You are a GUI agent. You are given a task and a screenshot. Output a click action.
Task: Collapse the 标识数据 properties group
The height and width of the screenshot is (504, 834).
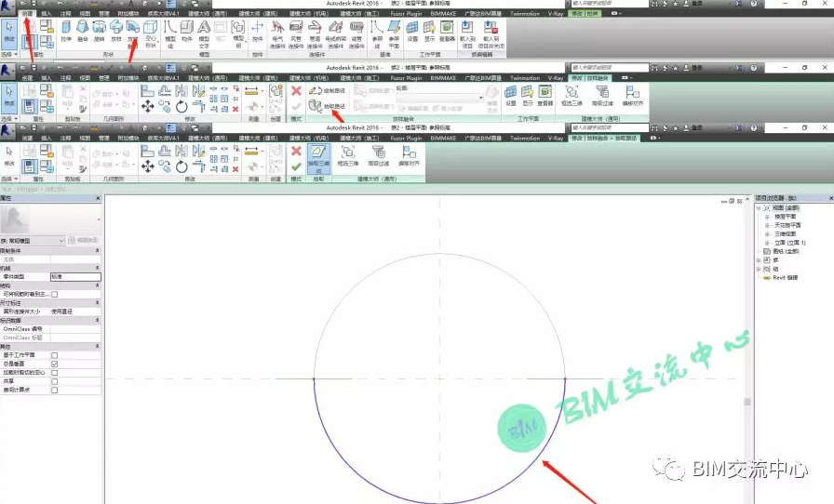point(98,320)
